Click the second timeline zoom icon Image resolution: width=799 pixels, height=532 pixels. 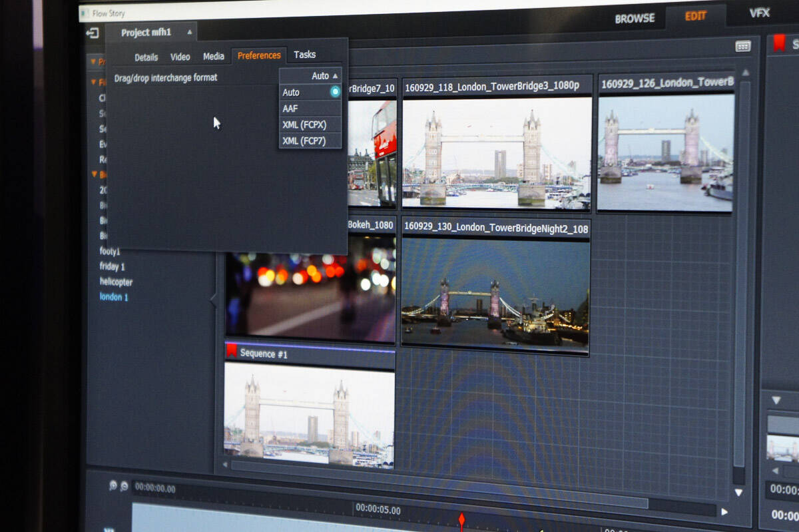[x=125, y=487]
